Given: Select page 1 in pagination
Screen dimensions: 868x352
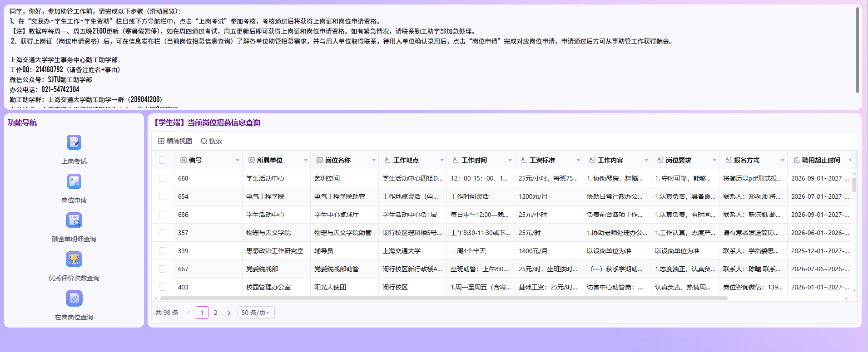Looking at the screenshot, I should (x=202, y=313).
